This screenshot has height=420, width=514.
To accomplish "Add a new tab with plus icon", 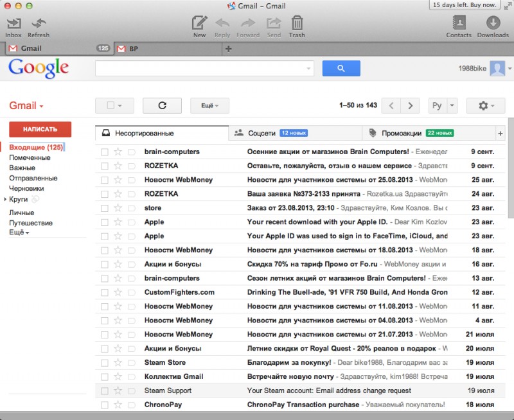I will click(x=229, y=49).
